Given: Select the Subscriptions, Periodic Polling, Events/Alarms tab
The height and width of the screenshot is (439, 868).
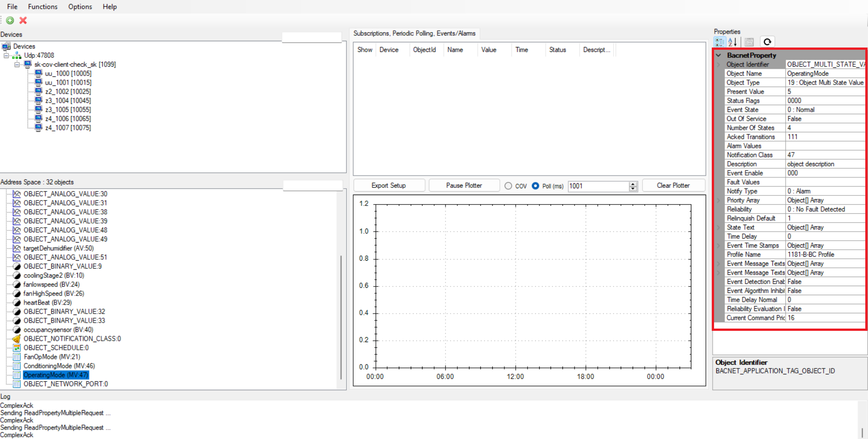Looking at the screenshot, I should 414,33.
